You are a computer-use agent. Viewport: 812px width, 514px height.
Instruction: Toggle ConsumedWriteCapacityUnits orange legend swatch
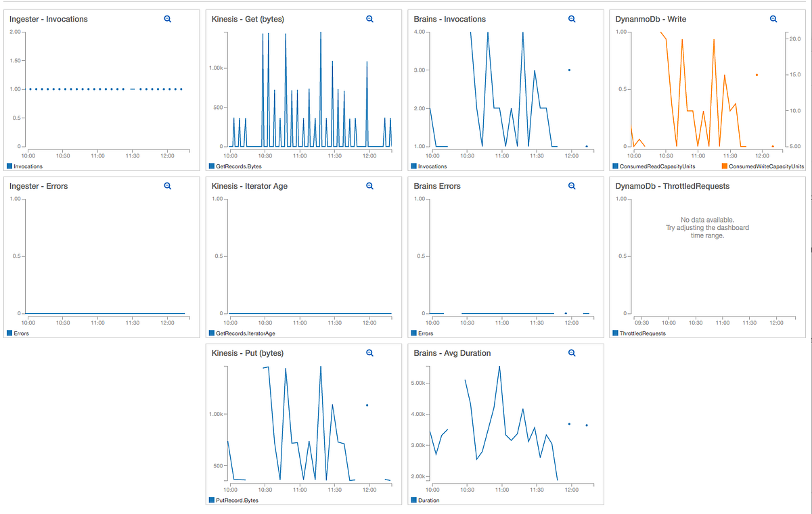[725, 166]
